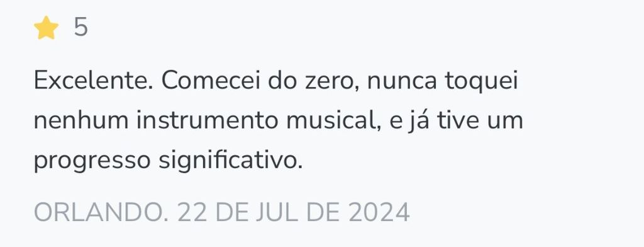Select the year 2024 in the date

379,213
